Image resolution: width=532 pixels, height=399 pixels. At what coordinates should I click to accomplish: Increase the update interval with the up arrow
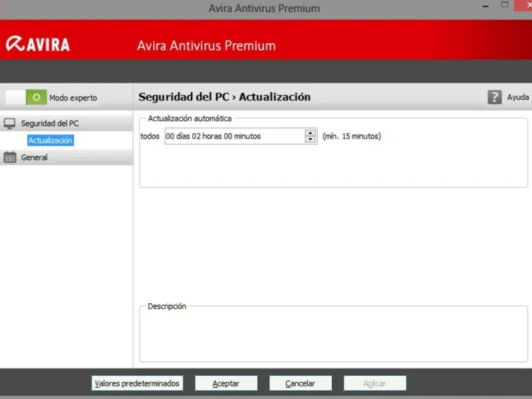pyautogui.click(x=310, y=132)
